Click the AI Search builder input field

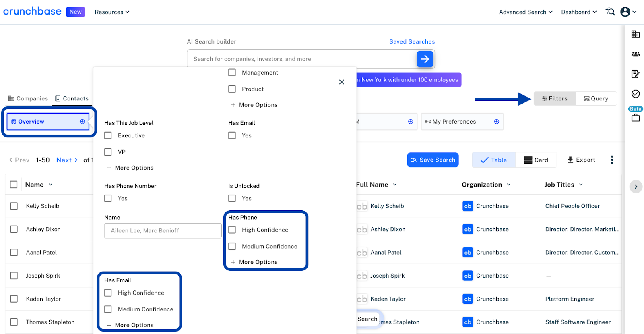(x=302, y=59)
